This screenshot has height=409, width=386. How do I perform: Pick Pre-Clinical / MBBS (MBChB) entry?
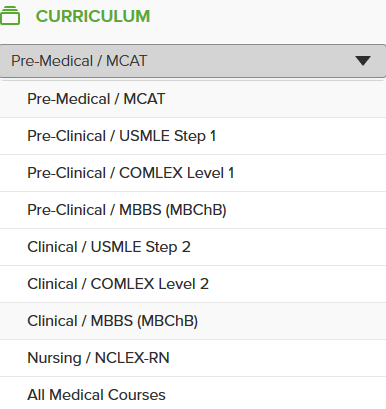193,210
